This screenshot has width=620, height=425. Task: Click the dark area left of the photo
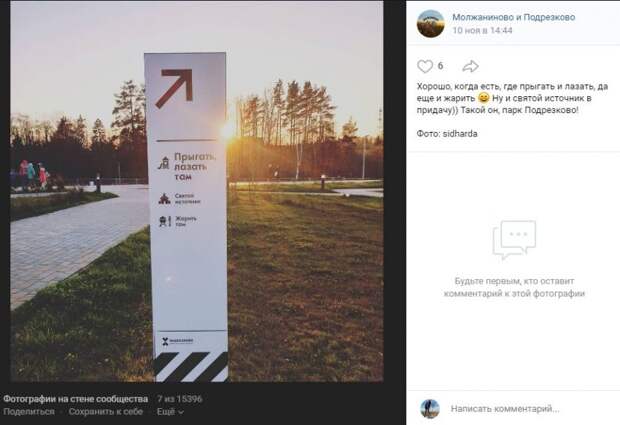5,191
